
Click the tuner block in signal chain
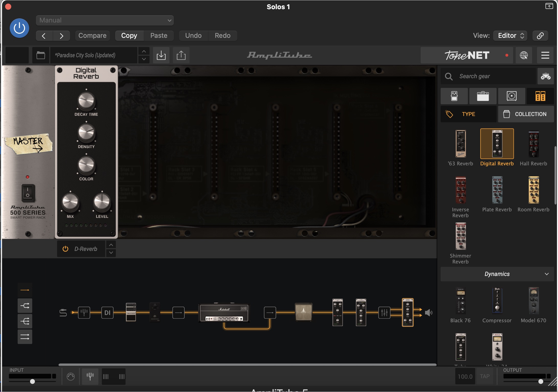click(x=84, y=313)
